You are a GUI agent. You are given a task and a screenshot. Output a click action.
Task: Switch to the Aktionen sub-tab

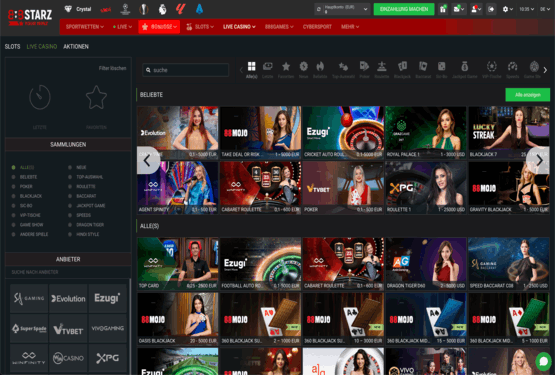click(76, 47)
